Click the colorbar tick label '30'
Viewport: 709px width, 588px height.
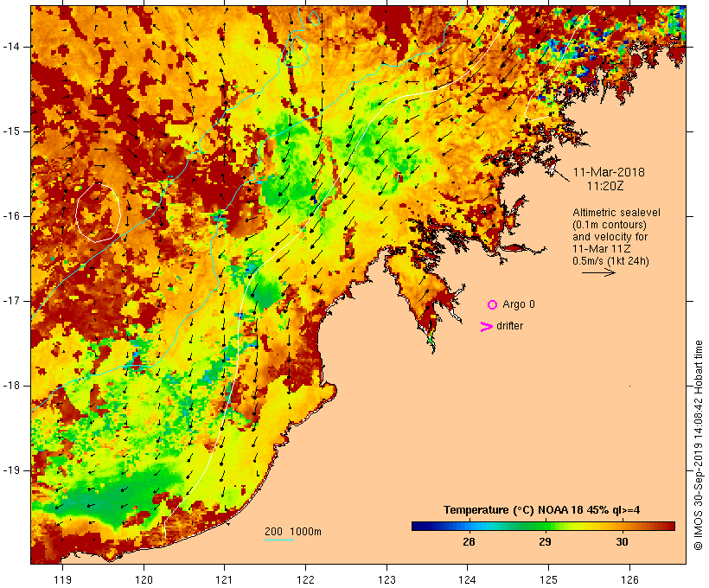(x=622, y=542)
